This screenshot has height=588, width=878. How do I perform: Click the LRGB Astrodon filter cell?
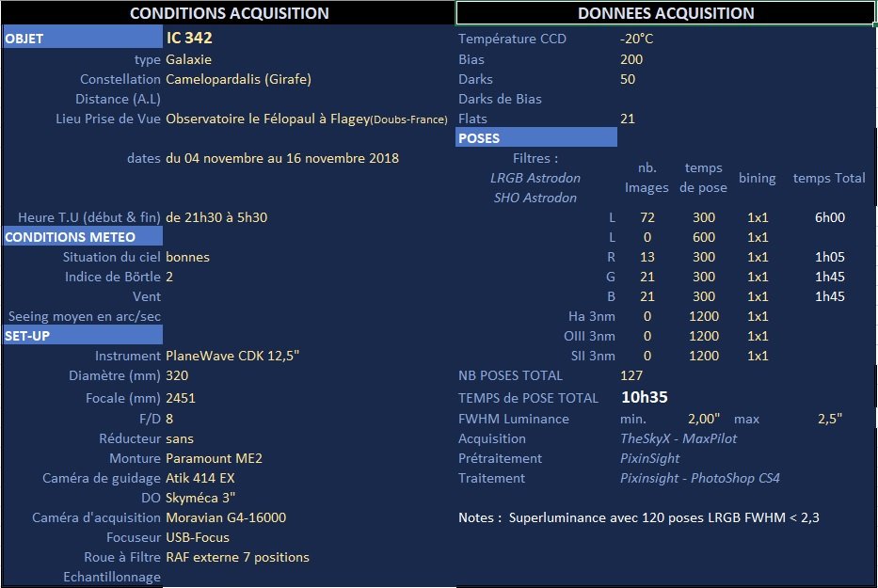(x=535, y=178)
